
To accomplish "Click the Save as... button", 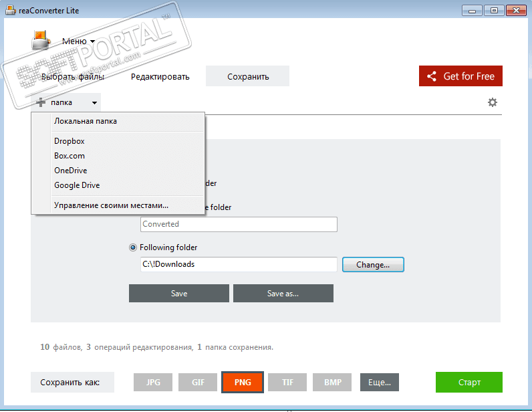I will [x=283, y=294].
